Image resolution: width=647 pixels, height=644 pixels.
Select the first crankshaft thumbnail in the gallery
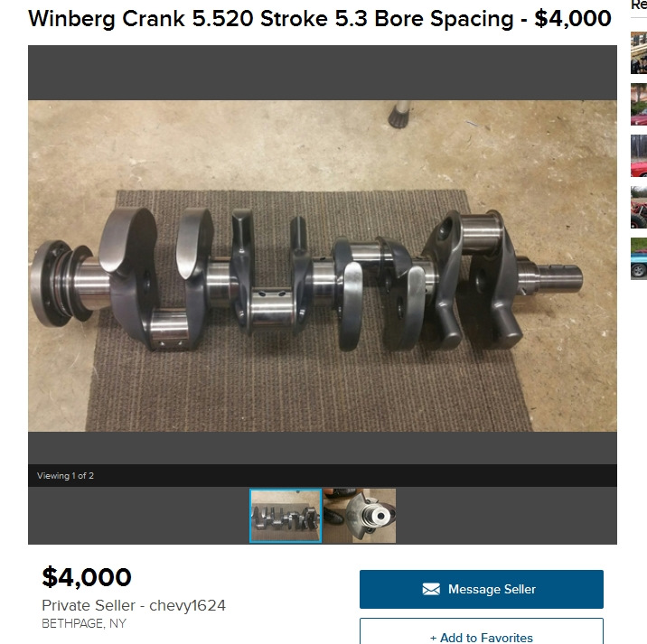point(286,516)
